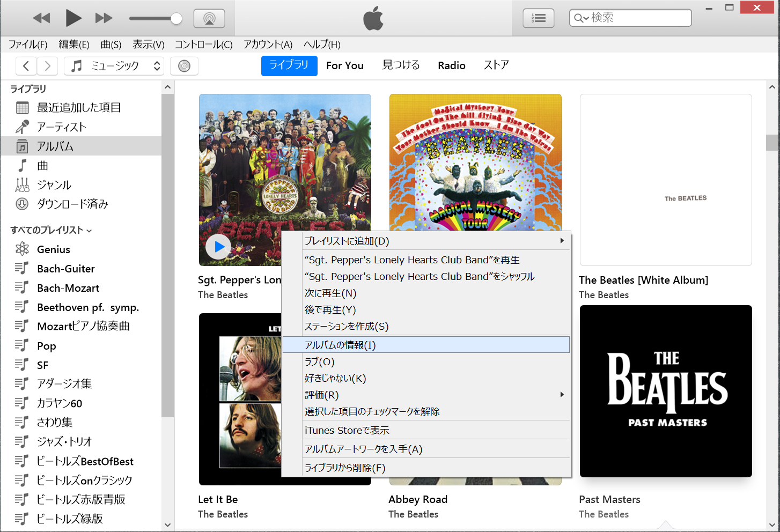
Task: Open the AirPlay output button
Action: pyautogui.click(x=209, y=19)
